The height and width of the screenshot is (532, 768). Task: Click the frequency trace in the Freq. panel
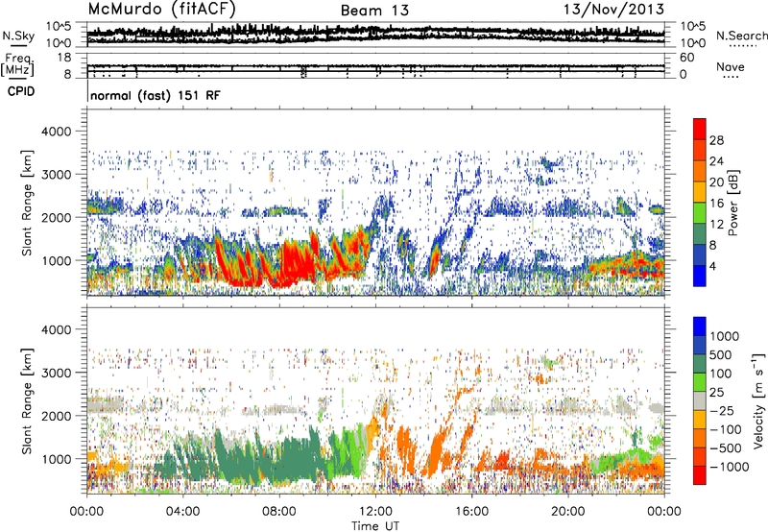375,65
